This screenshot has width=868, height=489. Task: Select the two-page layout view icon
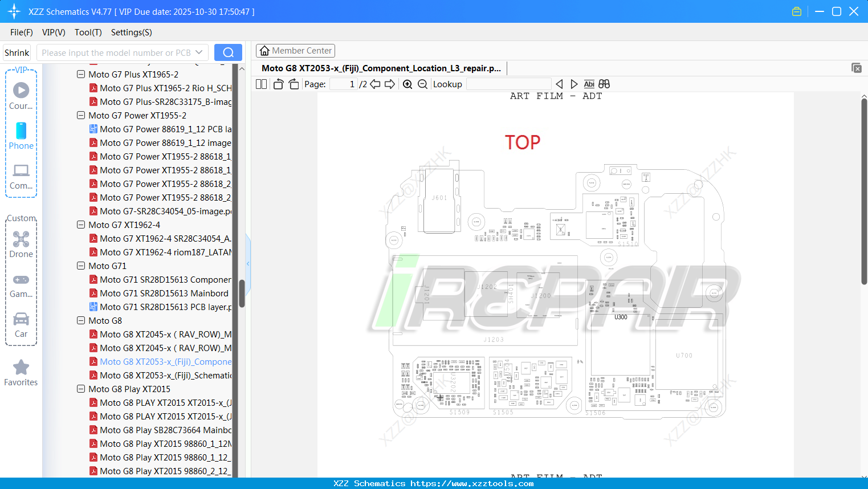tap(260, 84)
